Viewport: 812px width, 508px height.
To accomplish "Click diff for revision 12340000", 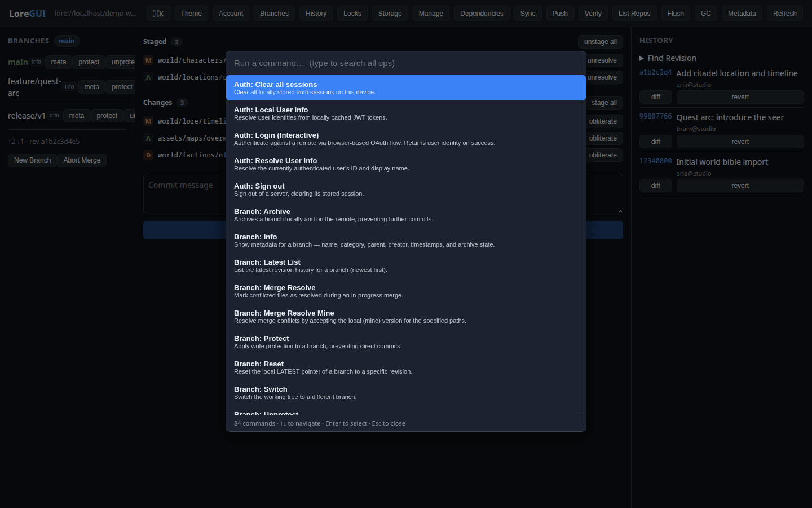I will (656, 186).
